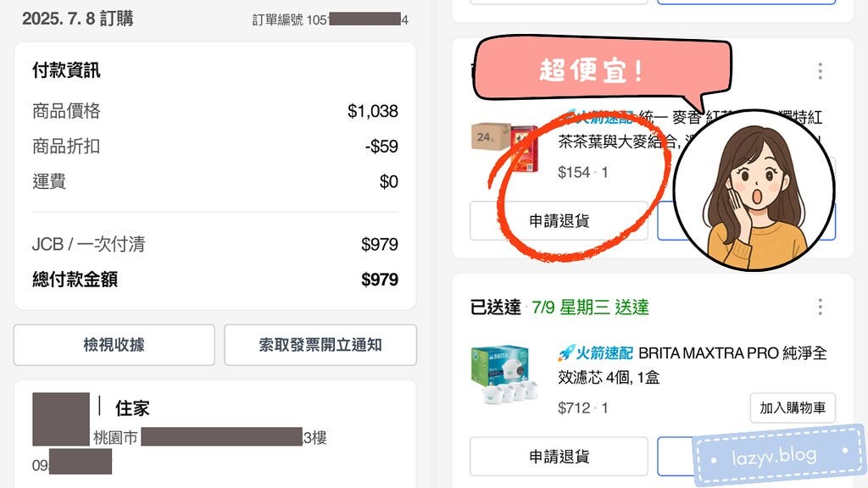
Task: Click 申請退貨 under the $154 tea item
Action: pyautogui.click(x=559, y=220)
